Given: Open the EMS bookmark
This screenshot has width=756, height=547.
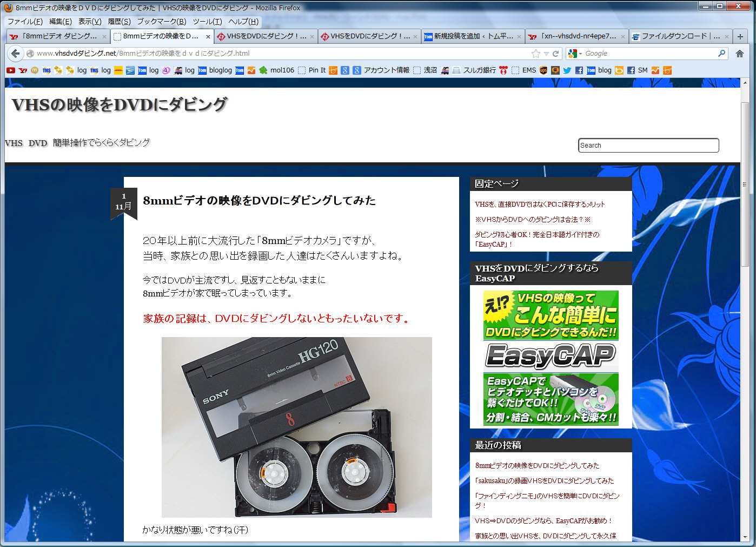Looking at the screenshot, I should [x=524, y=70].
